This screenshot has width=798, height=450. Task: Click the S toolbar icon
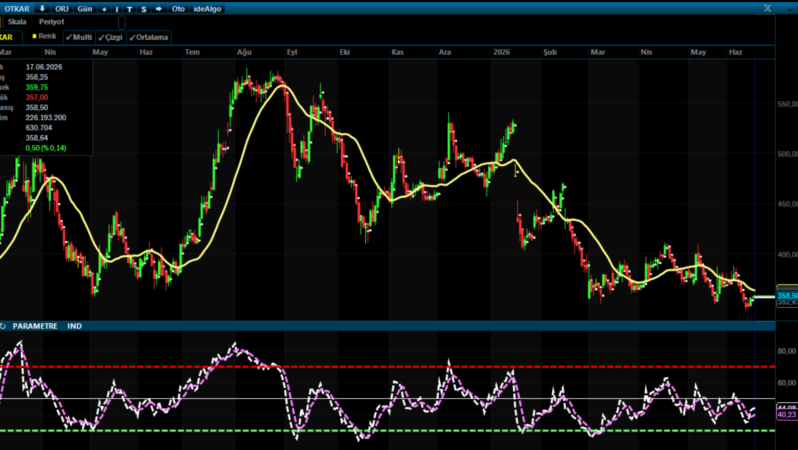click(x=144, y=9)
